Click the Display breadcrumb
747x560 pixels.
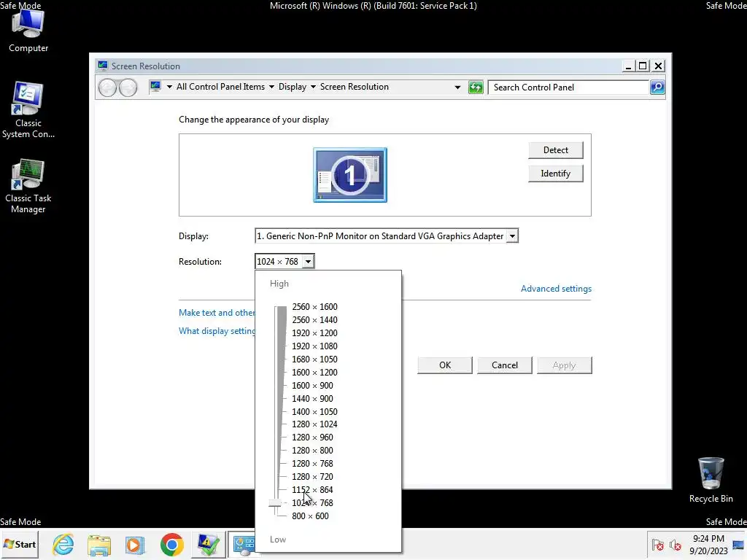[x=293, y=87]
